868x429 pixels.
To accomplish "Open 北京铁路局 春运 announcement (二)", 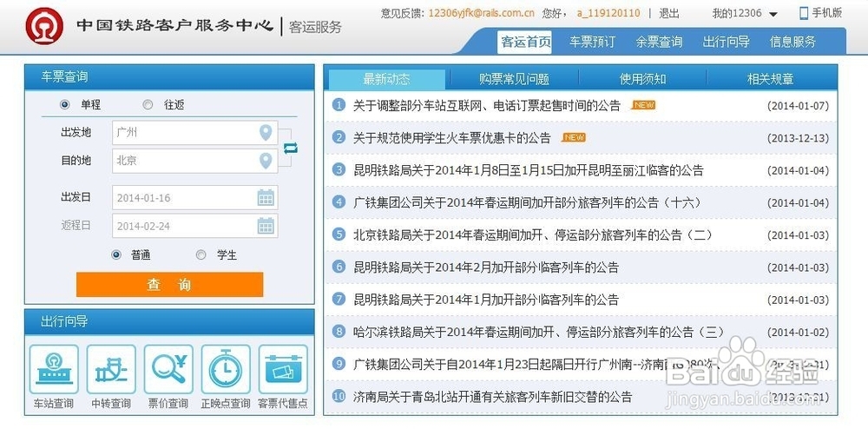I will pos(533,235).
